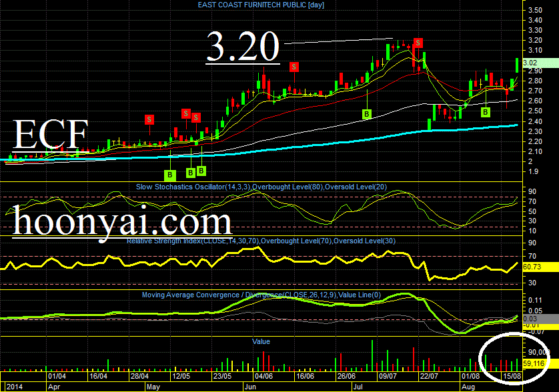Click the Jun month label

click(x=251, y=387)
